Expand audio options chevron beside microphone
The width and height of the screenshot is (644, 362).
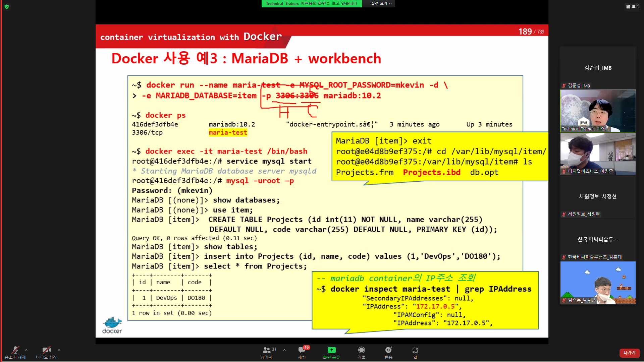click(x=26, y=350)
